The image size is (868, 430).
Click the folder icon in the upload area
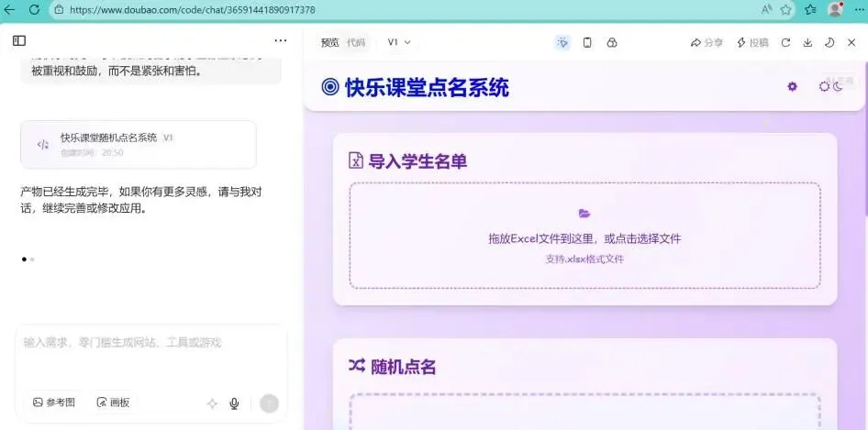(x=584, y=214)
